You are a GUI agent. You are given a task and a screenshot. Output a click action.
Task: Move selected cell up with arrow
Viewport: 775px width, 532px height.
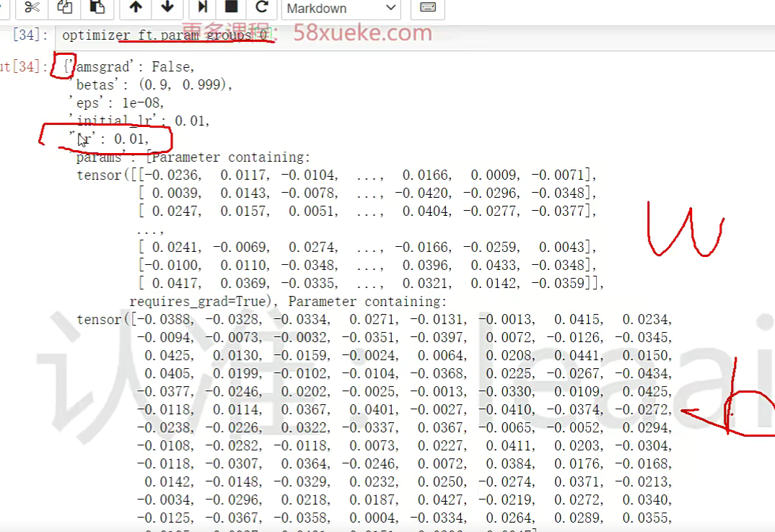pos(136,8)
